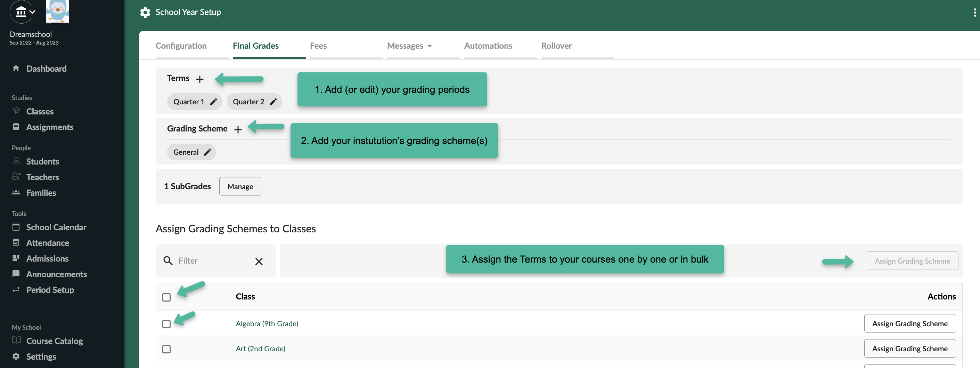Open Announcements in sidebar
This screenshot has width=980, height=368.
[57, 274]
